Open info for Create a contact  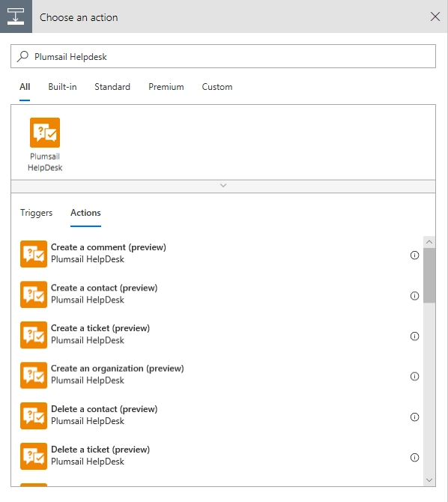(414, 295)
